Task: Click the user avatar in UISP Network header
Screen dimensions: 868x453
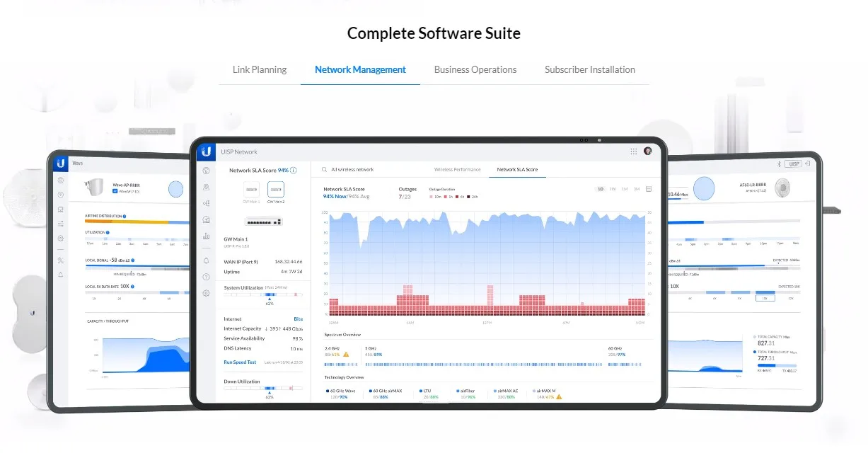Action: click(x=648, y=151)
